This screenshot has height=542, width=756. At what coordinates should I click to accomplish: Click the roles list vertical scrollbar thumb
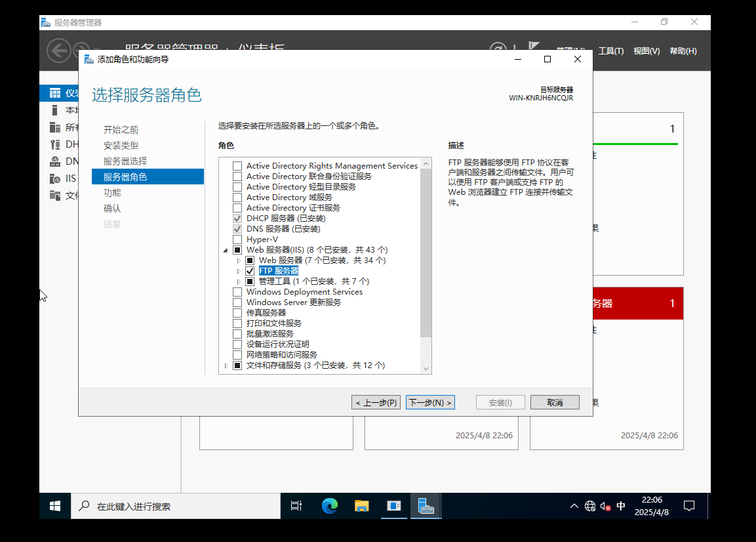pyautogui.click(x=426, y=253)
